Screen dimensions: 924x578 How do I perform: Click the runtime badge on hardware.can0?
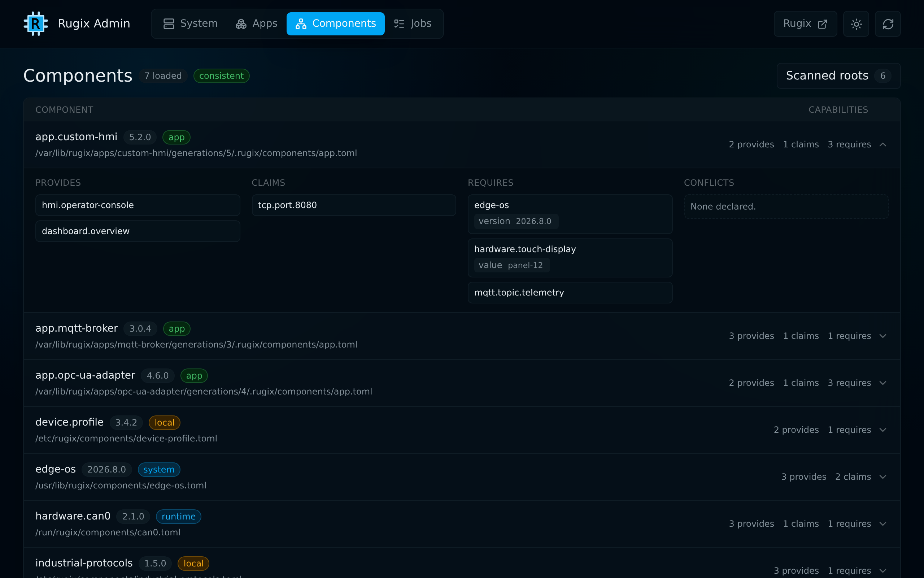(179, 517)
